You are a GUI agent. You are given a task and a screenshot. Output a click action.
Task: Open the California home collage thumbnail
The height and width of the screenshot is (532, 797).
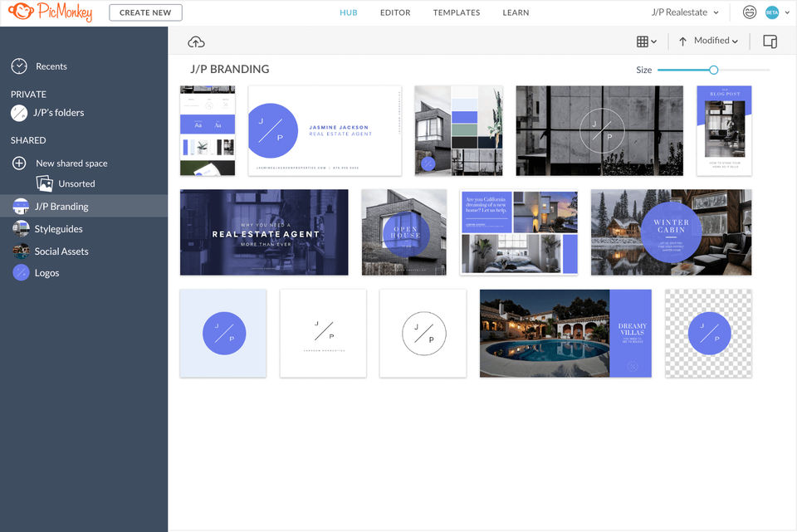coord(519,232)
